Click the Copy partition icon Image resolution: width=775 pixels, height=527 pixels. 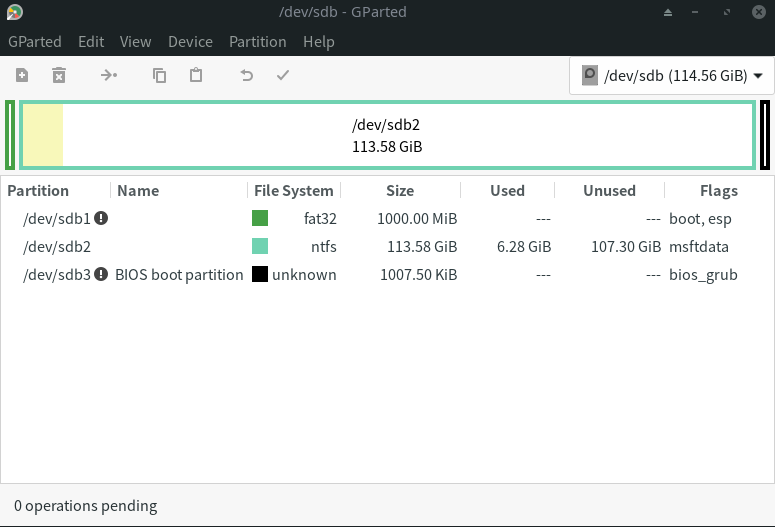(159, 75)
